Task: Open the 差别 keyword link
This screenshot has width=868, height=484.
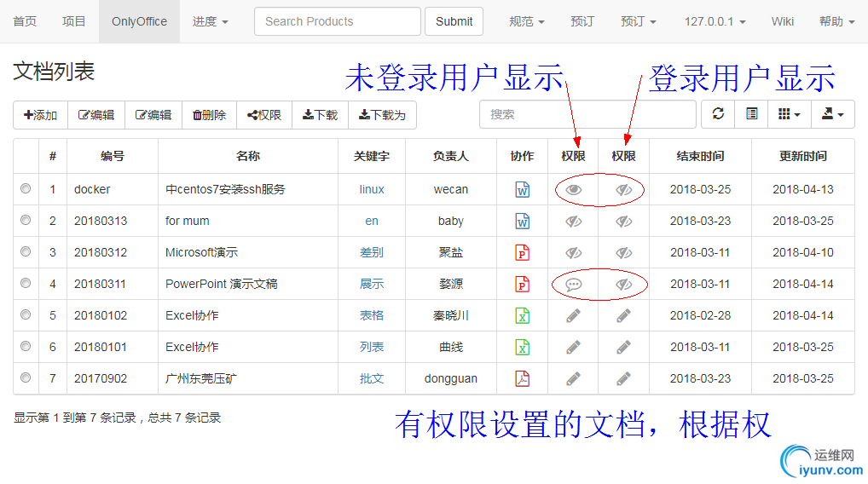Action: point(372,252)
